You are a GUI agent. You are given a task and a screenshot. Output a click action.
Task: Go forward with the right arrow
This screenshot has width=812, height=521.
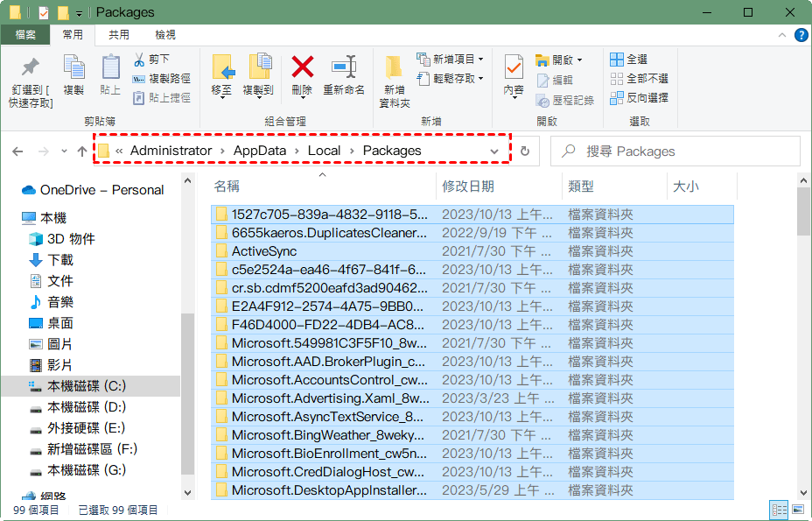click(x=44, y=151)
